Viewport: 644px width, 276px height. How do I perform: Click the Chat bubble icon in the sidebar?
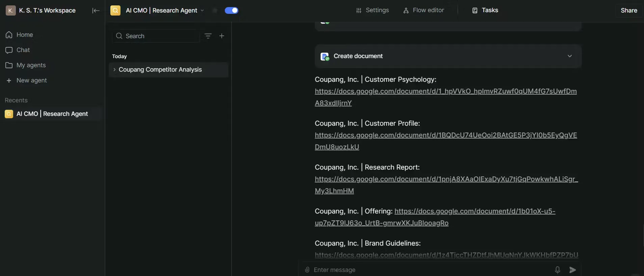(9, 50)
